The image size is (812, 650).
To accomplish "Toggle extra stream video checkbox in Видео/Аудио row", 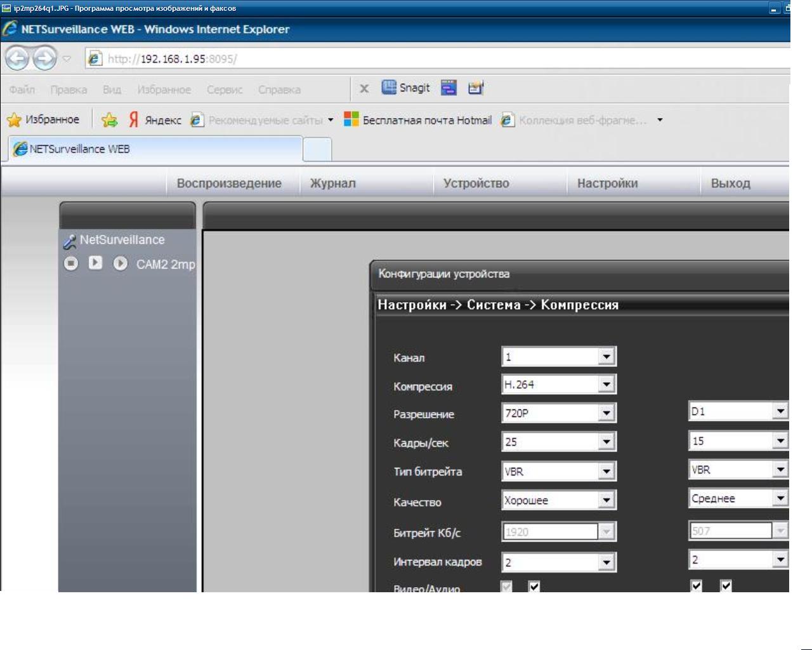I will (697, 585).
